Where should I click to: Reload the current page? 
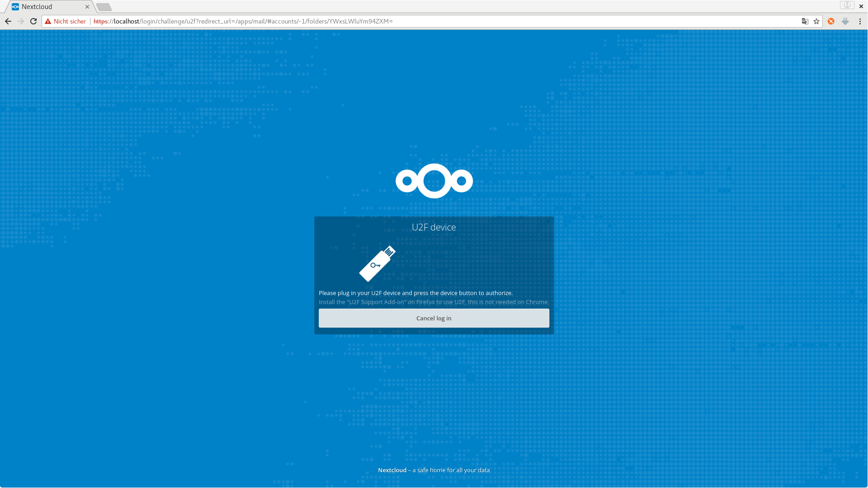click(x=33, y=21)
